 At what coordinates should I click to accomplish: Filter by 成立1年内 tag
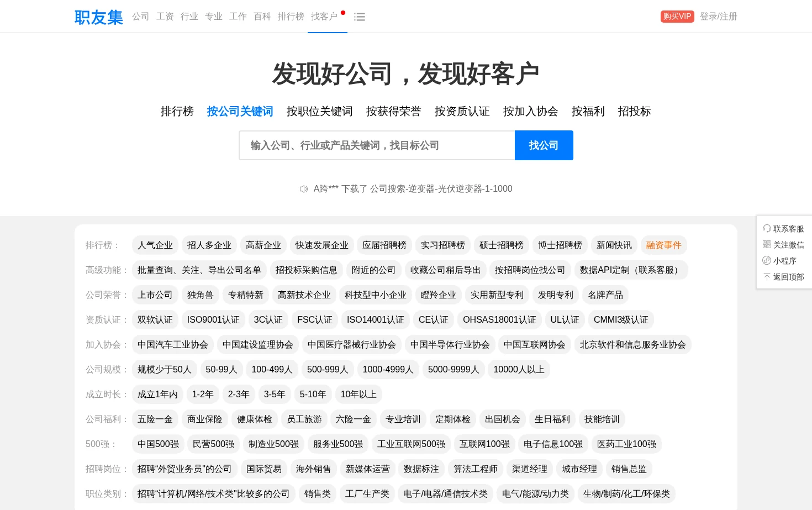(157, 395)
